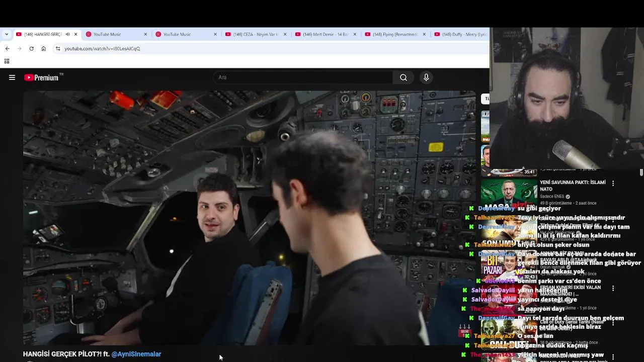The width and height of the screenshot is (644, 362).
Task: Close the first YouTube Music tab
Action: tap(145, 34)
